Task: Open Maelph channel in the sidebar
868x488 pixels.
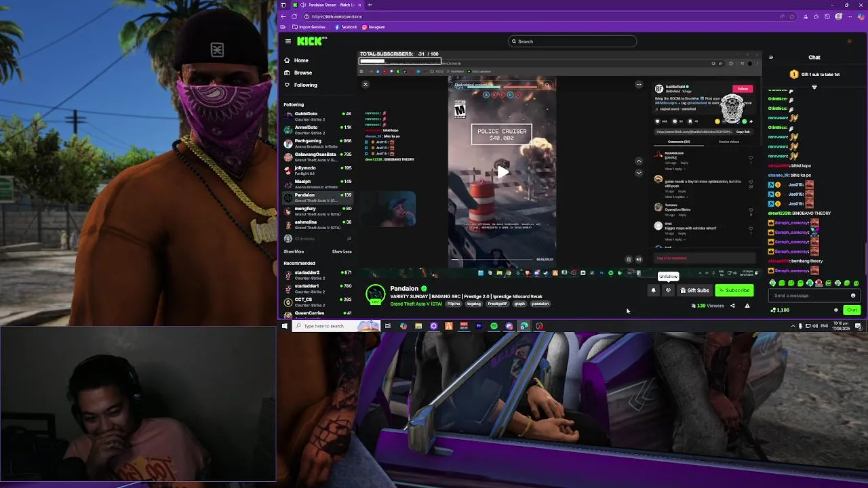Action: pos(318,184)
